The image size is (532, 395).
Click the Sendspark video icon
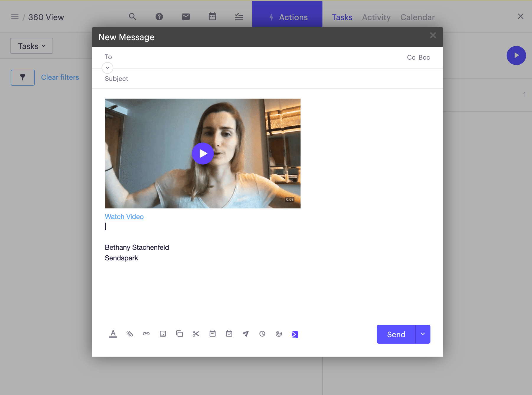click(295, 334)
